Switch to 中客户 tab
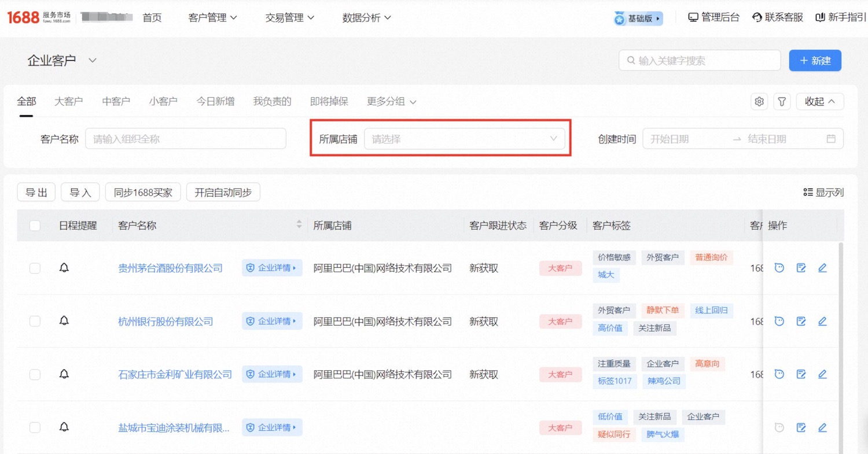868x454 pixels. 116,101
